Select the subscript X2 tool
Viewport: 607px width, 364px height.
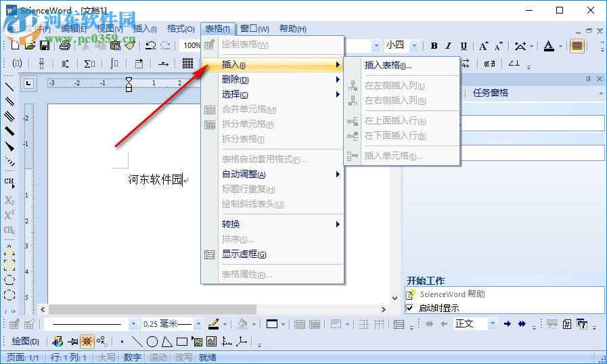(x=9, y=200)
